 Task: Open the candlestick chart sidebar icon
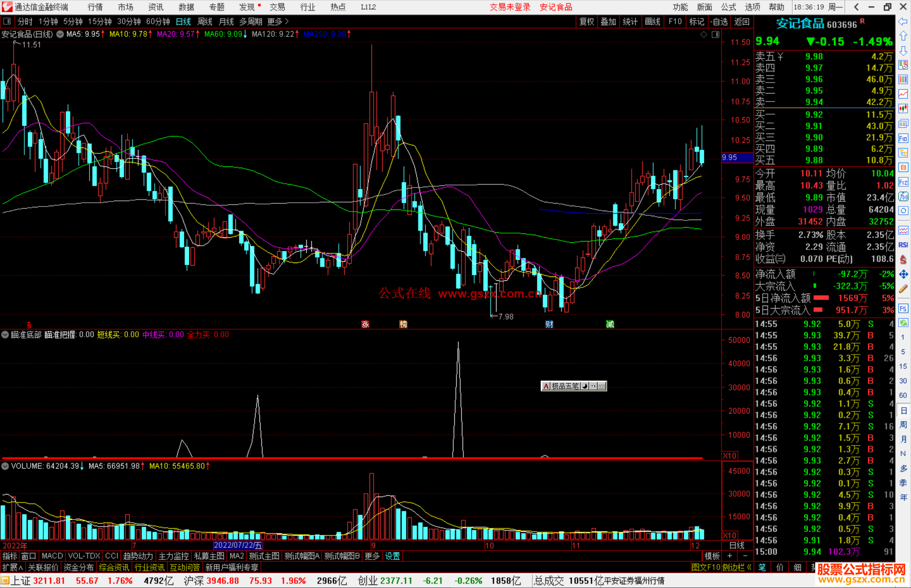[903, 108]
